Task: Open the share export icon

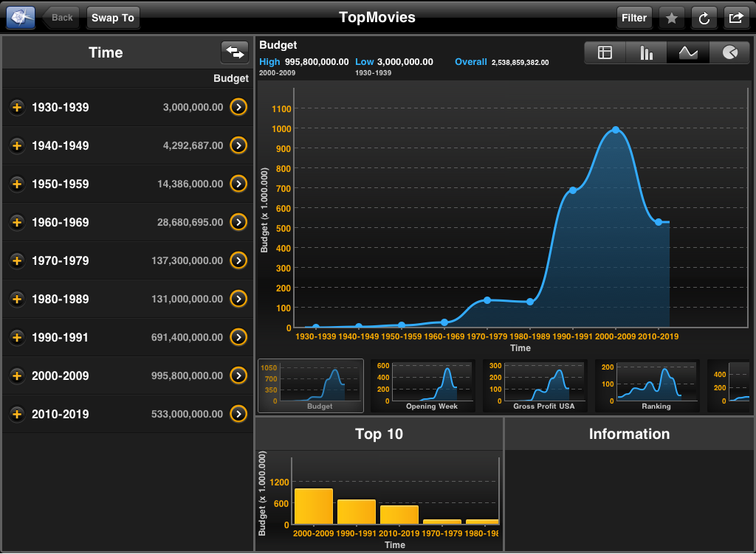Action: click(x=736, y=18)
